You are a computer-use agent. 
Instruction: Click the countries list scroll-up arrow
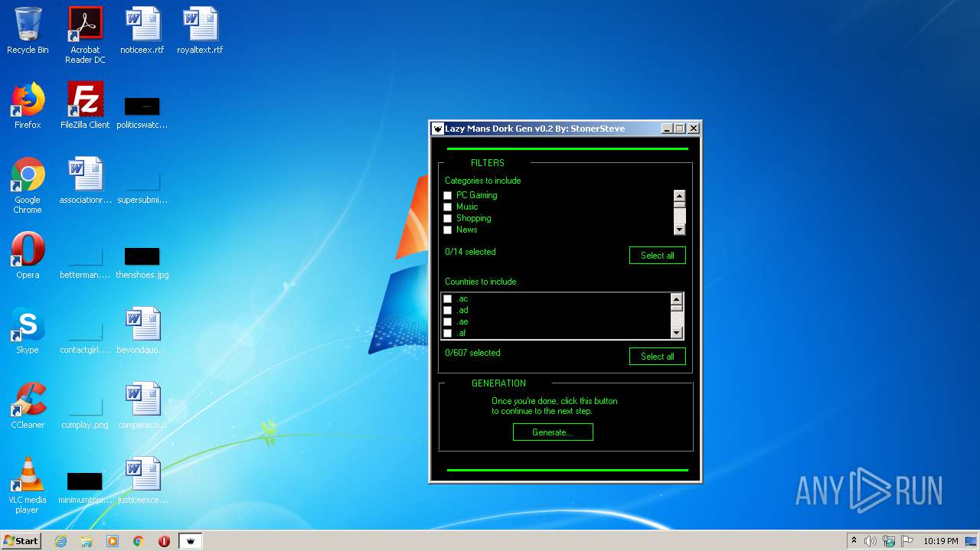pos(676,299)
